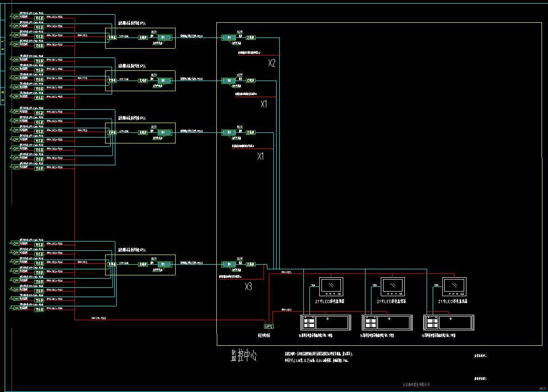This screenshot has height=392, width=548.
Task: Click the middle 16-channel DVR recorder symbol
Action: (x=387, y=323)
